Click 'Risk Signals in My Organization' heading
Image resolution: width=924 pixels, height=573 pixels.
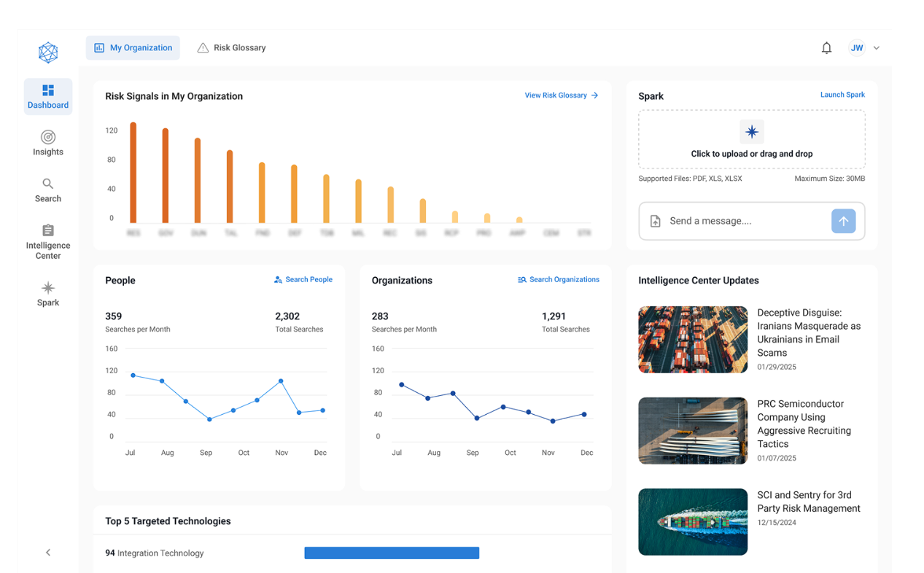pyautogui.click(x=174, y=96)
